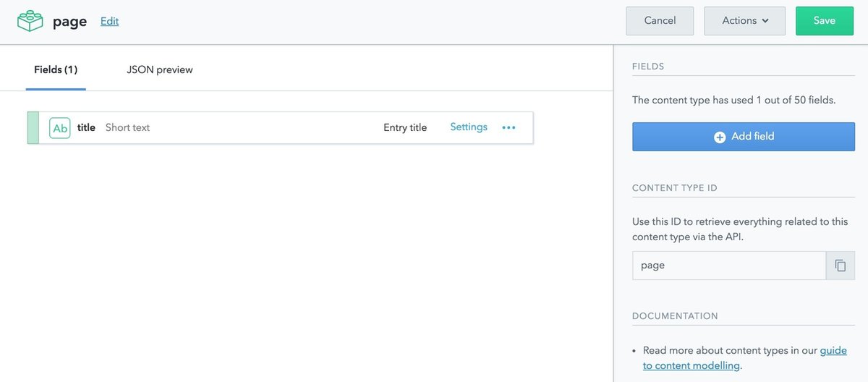The width and height of the screenshot is (868, 382).
Task: Click the title field name
Action: click(86, 128)
